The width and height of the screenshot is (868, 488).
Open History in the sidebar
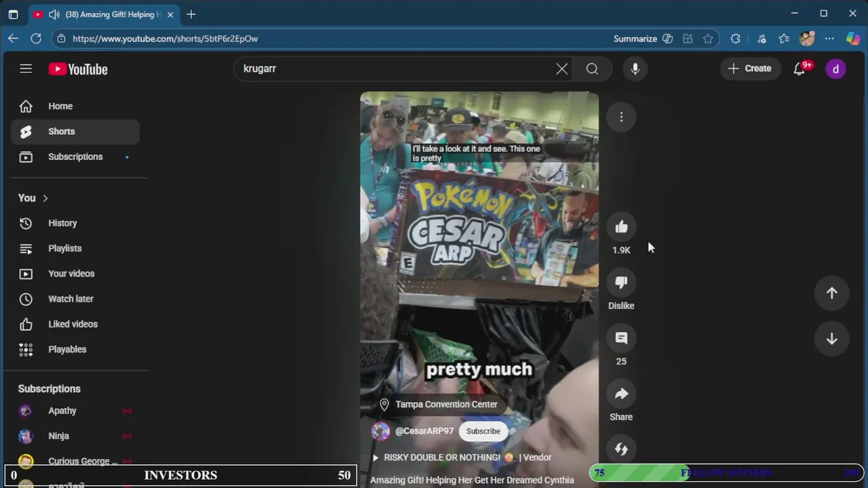75,223
